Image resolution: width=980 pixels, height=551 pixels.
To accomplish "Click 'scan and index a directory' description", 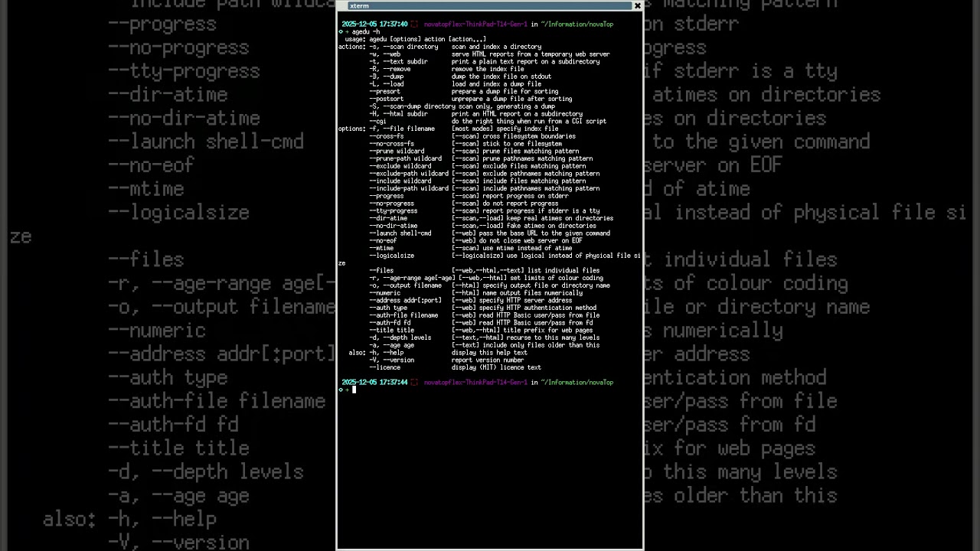I will pos(496,47).
